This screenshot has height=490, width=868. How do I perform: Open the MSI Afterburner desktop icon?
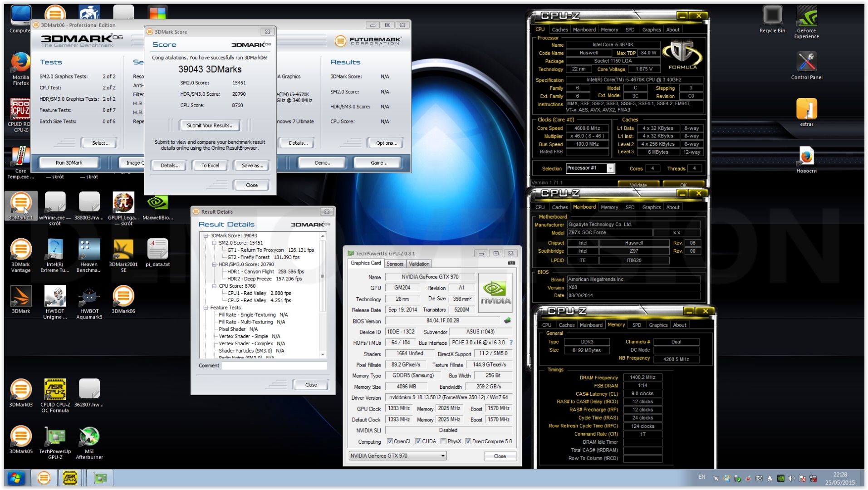(89, 443)
